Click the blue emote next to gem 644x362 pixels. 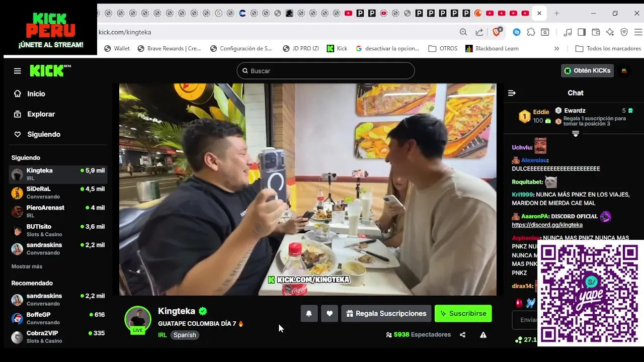tap(530, 303)
